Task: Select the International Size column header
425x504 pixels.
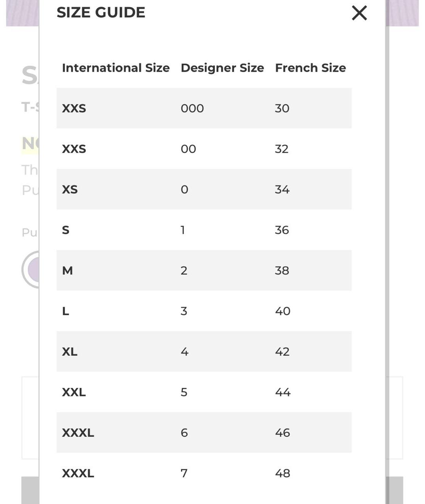Action: pyautogui.click(x=116, y=68)
